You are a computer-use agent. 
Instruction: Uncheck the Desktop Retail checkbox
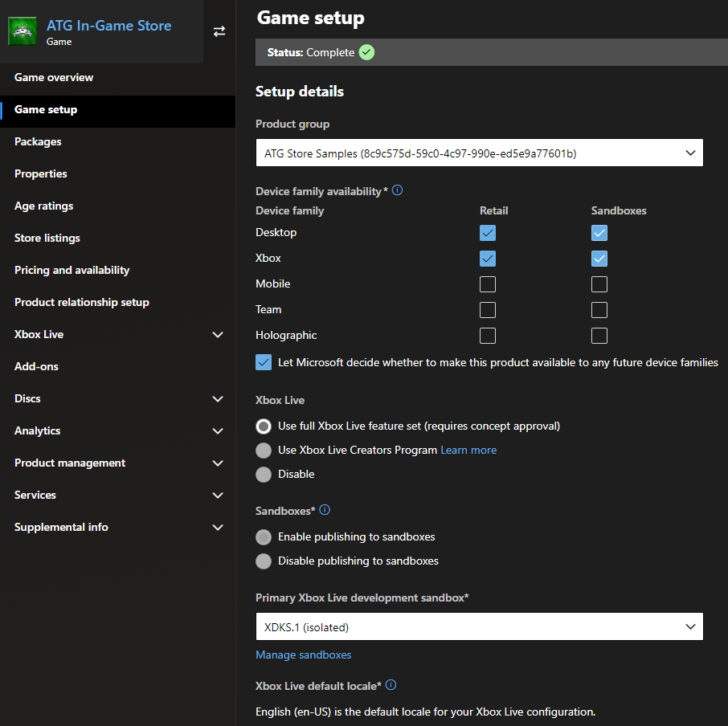tap(487, 232)
